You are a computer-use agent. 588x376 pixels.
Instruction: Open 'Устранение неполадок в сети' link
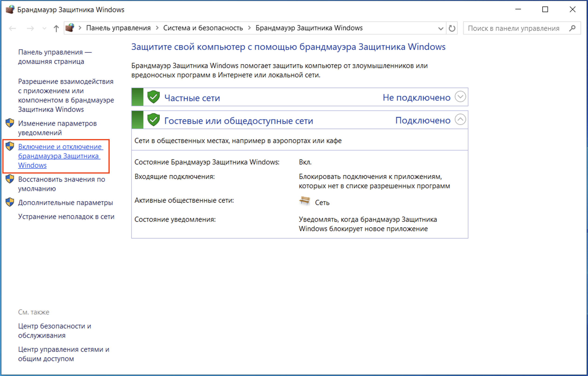point(66,216)
